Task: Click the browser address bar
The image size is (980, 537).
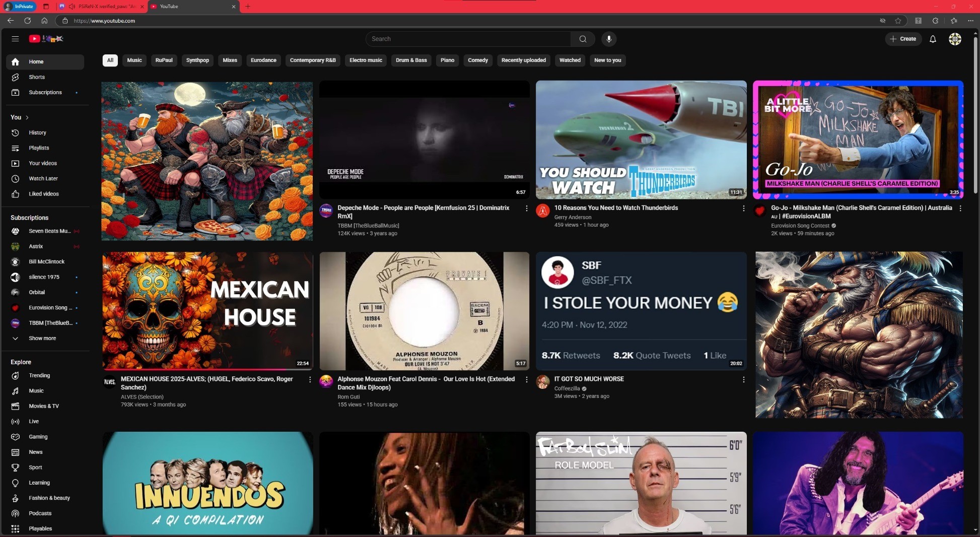Action: (x=468, y=21)
